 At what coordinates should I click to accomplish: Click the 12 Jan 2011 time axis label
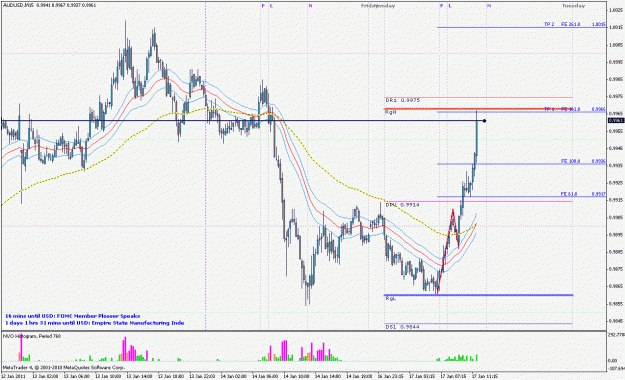point(12,376)
